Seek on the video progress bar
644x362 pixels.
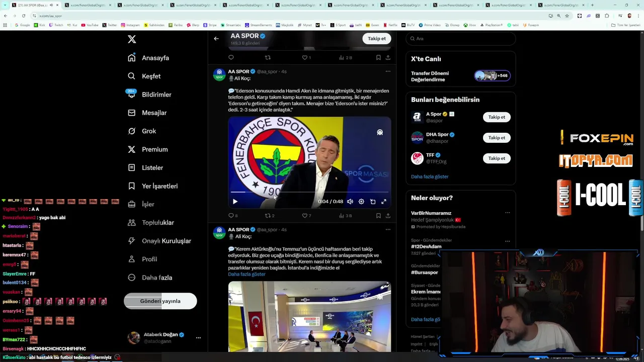[x=309, y=192]
